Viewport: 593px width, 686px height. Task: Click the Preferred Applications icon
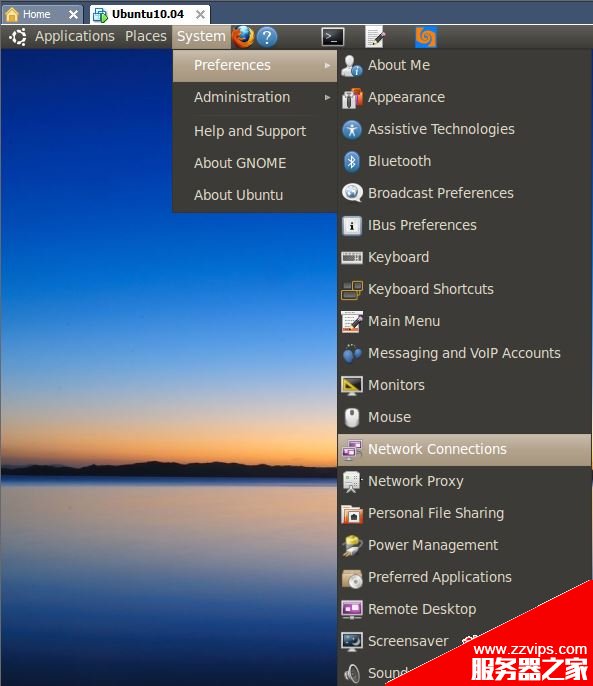coord(352,578)
